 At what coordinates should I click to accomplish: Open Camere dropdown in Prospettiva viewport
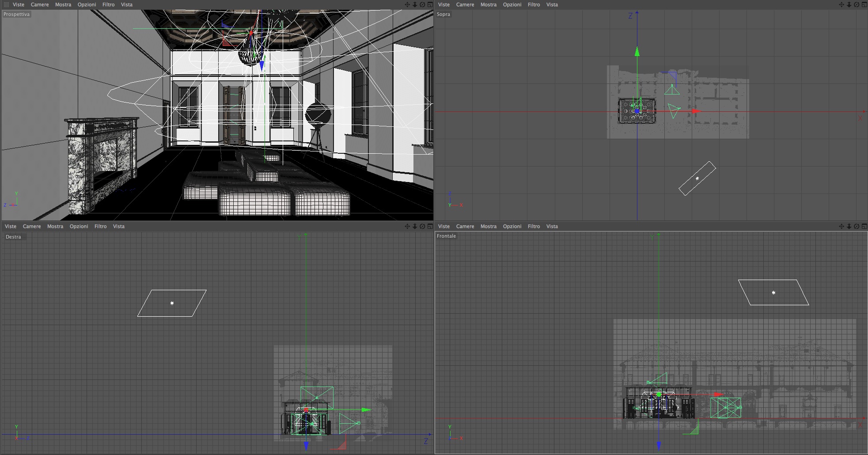[x=40, y=4]
